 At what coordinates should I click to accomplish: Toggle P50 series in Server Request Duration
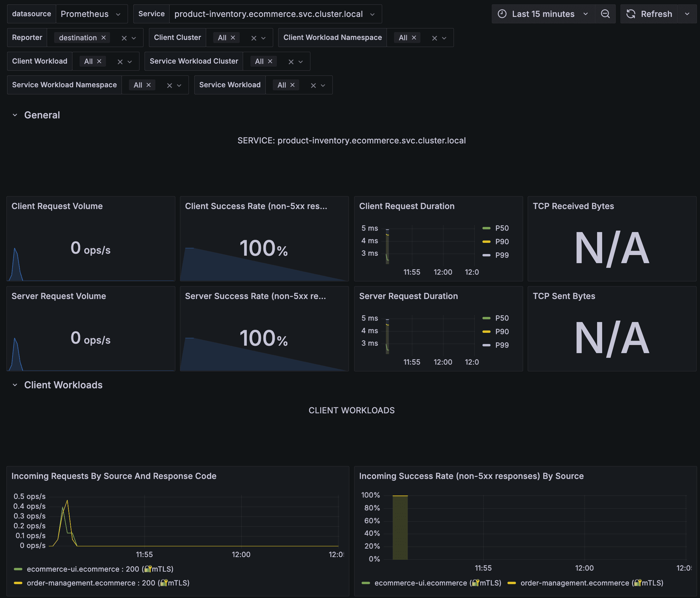point(502,318)
